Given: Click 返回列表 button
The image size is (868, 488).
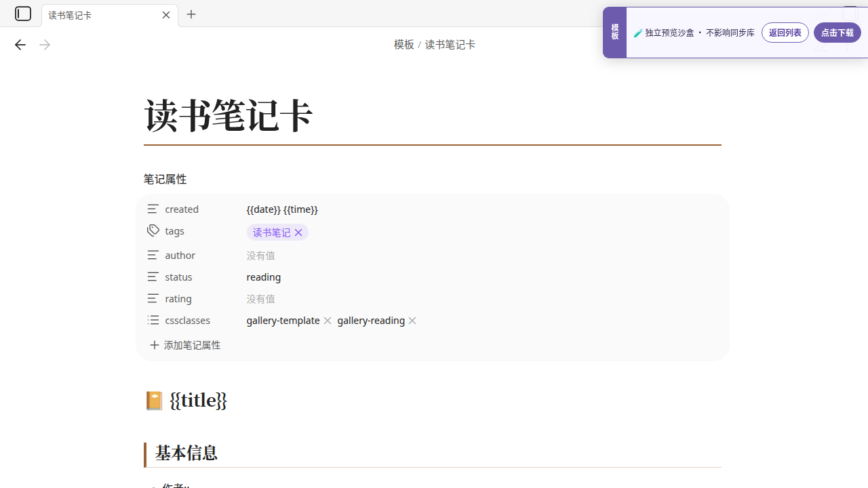Looking at the screenshot, I should pos(785,33).
